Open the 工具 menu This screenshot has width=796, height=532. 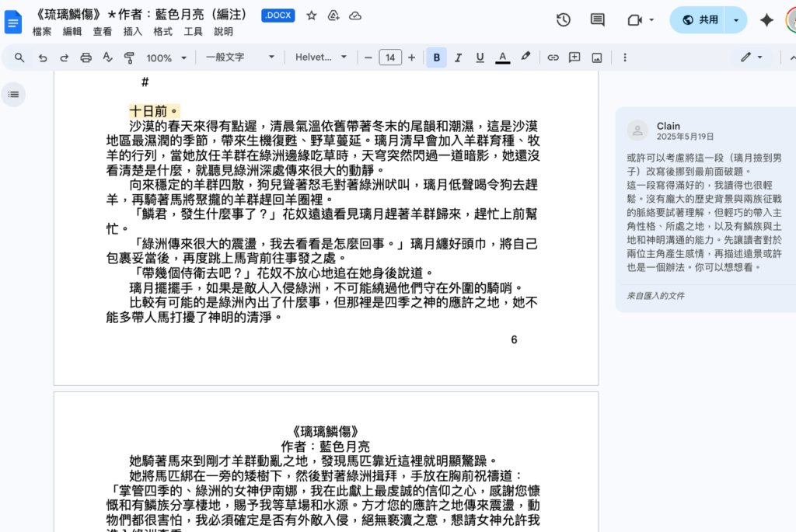193,31
